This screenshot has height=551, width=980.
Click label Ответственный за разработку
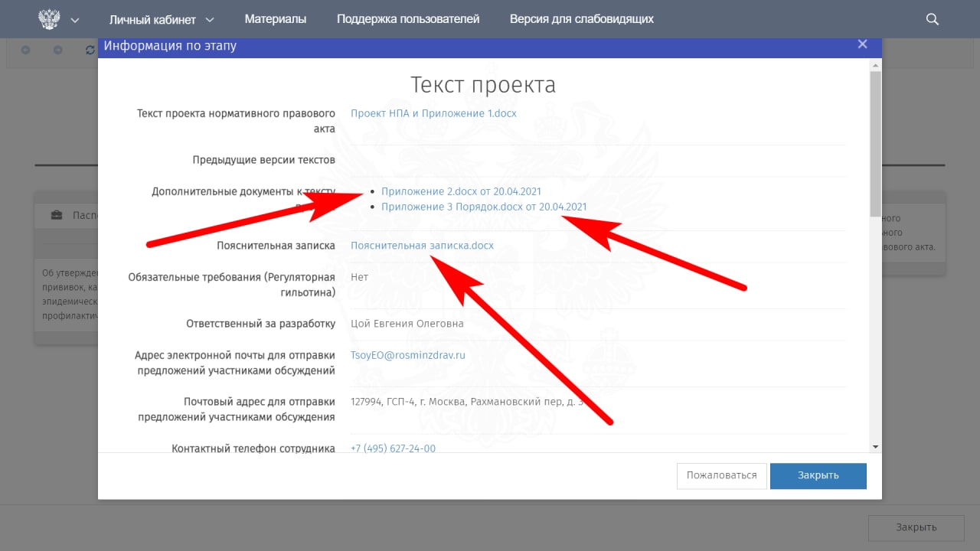click(x=261, y=324)
